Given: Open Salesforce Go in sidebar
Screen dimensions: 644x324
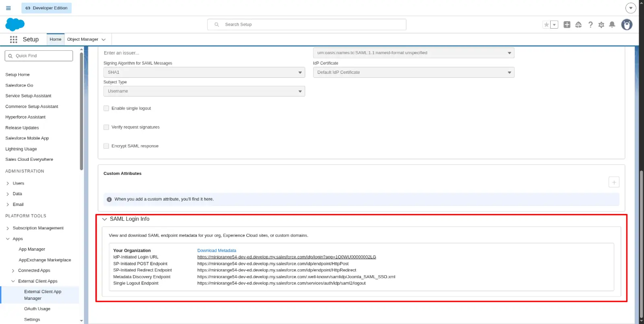Looking at the screenshot, I should click(x=19, y=85).
